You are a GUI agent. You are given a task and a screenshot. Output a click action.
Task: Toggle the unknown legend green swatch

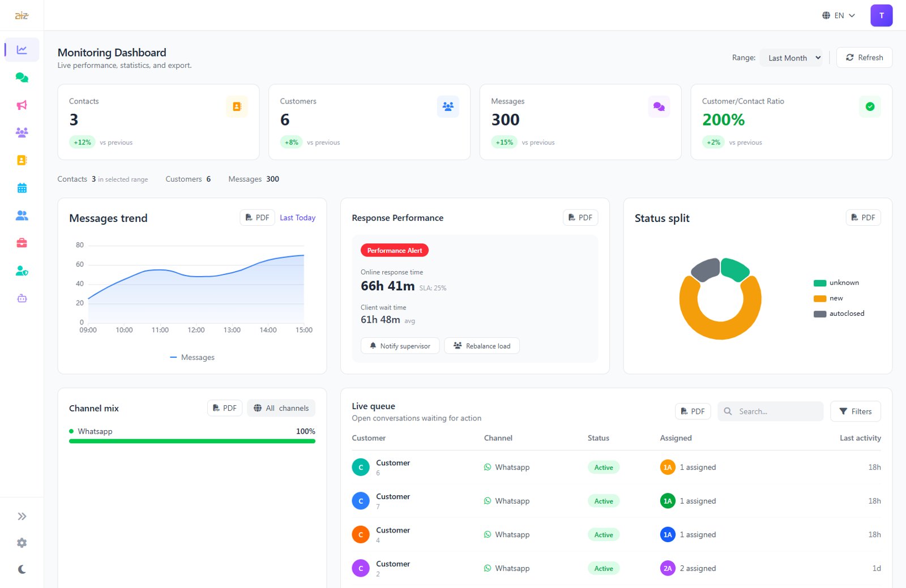point(820,283)
